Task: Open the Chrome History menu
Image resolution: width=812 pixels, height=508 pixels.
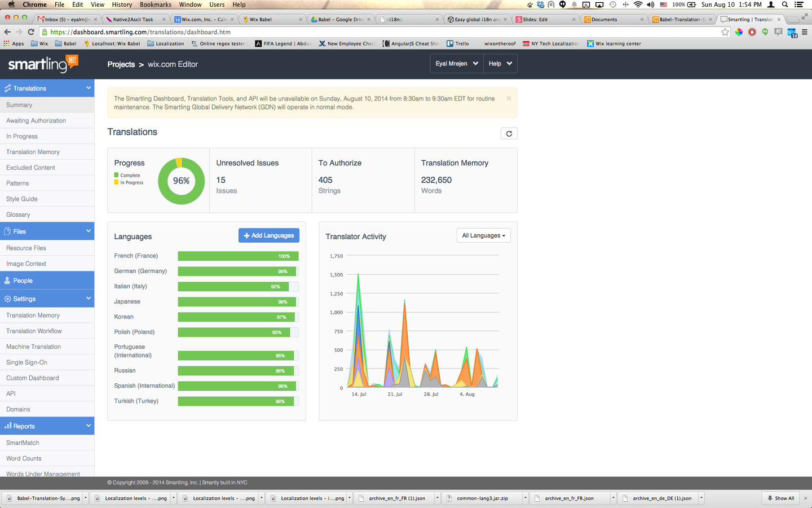Action: tap(122, 5)
